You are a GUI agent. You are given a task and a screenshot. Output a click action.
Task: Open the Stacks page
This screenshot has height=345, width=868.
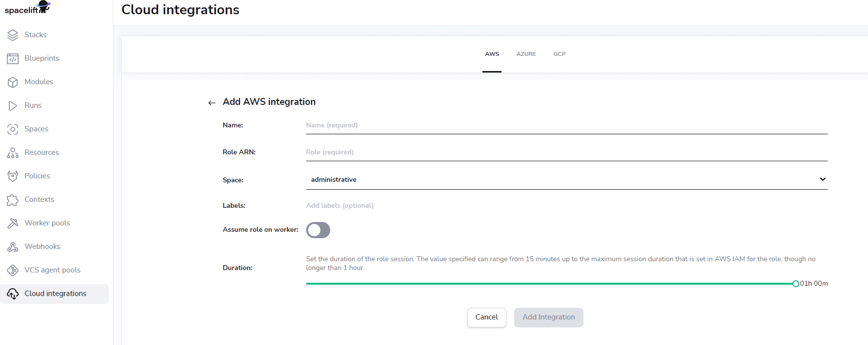35,35
